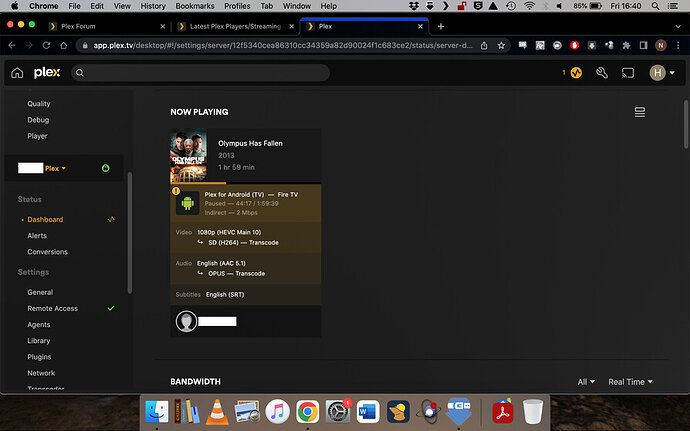The image size is (690, 431).
Task: Open server settings wrench icon
Action: 602,73
